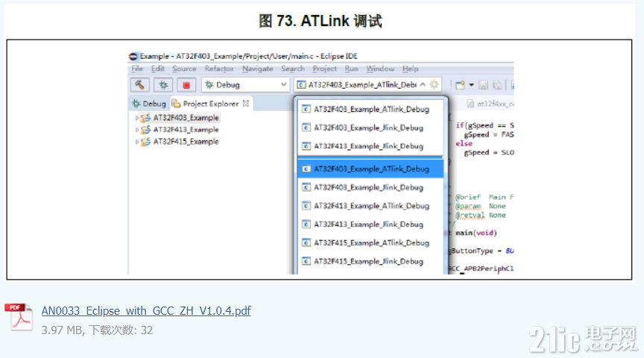Click the PDF file icon of the attachment

point(19,317)
